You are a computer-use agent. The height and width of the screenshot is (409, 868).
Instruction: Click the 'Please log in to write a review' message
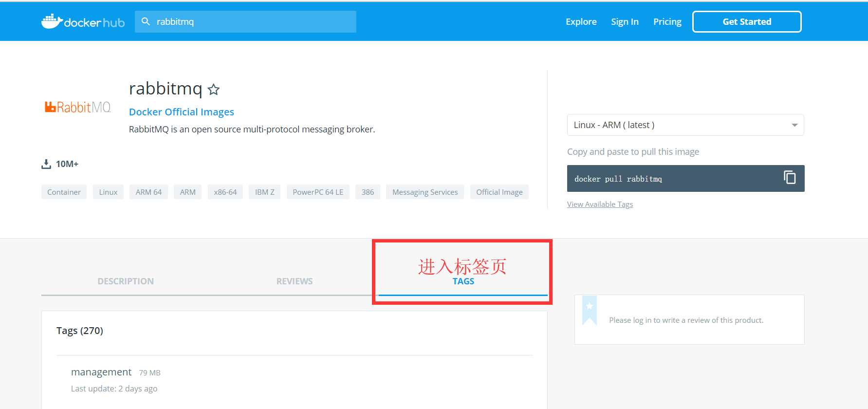click(686, 320)
